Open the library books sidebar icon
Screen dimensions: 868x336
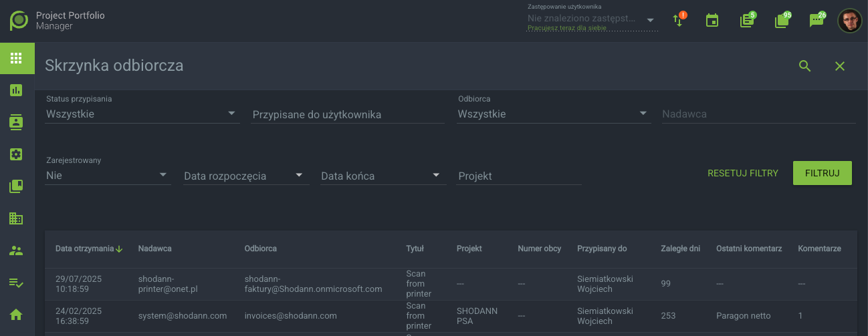coord(17,186)
